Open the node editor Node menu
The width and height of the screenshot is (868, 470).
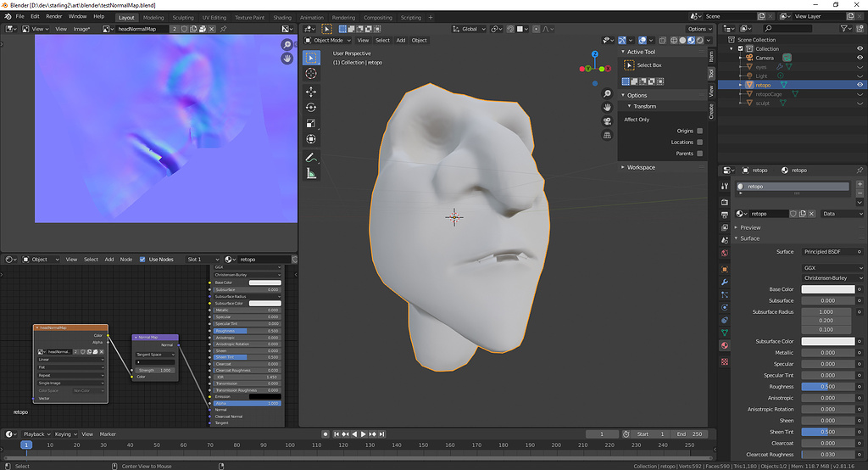pyautogui.click(x=126, y=260)
